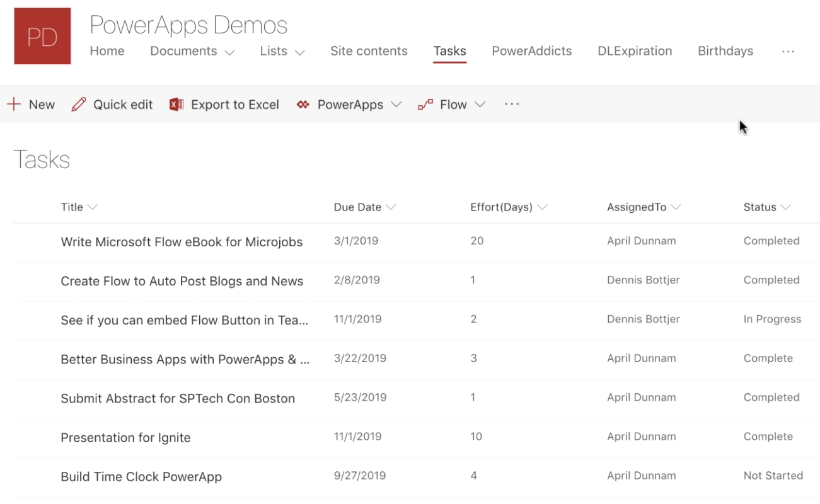Open toolbar overflow ellipsis menu

tap(512, 104)
